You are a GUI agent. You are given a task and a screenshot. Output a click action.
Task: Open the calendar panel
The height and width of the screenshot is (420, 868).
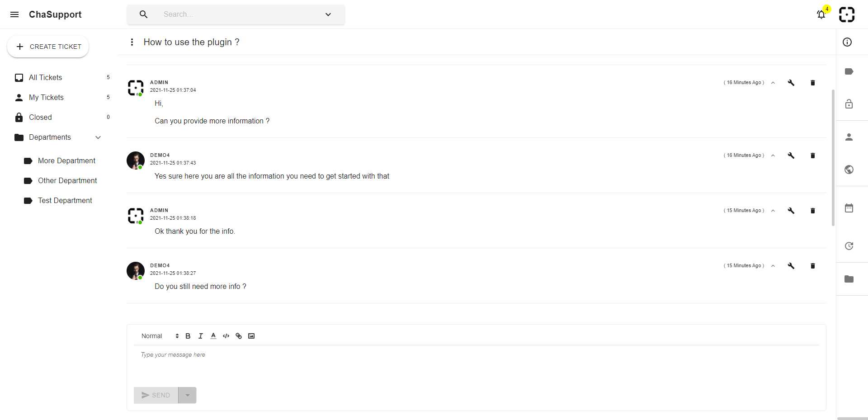[x=849, y=208]
